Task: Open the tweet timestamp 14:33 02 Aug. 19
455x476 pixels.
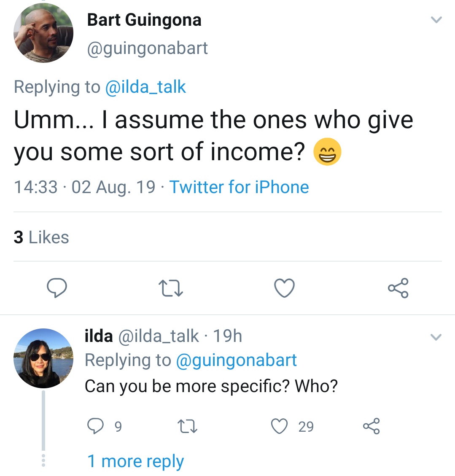Action: 84,187
